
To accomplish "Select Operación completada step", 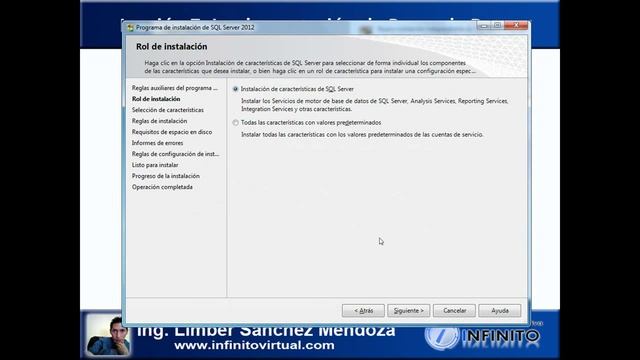I will (162, 187).
